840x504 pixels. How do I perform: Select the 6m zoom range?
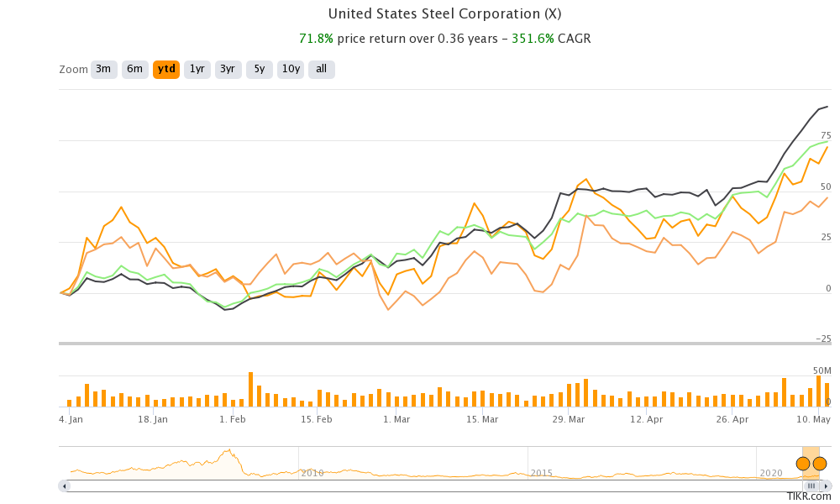coord(134,69)
